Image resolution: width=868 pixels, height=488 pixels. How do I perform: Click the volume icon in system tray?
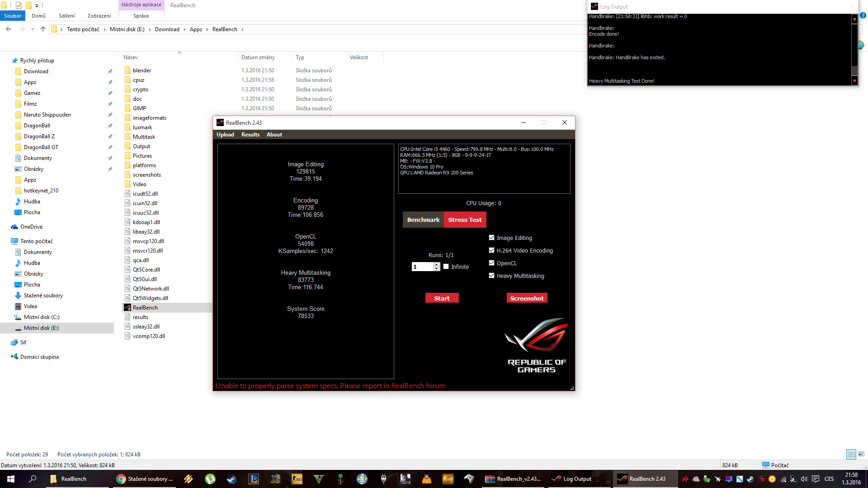point(804,479)
